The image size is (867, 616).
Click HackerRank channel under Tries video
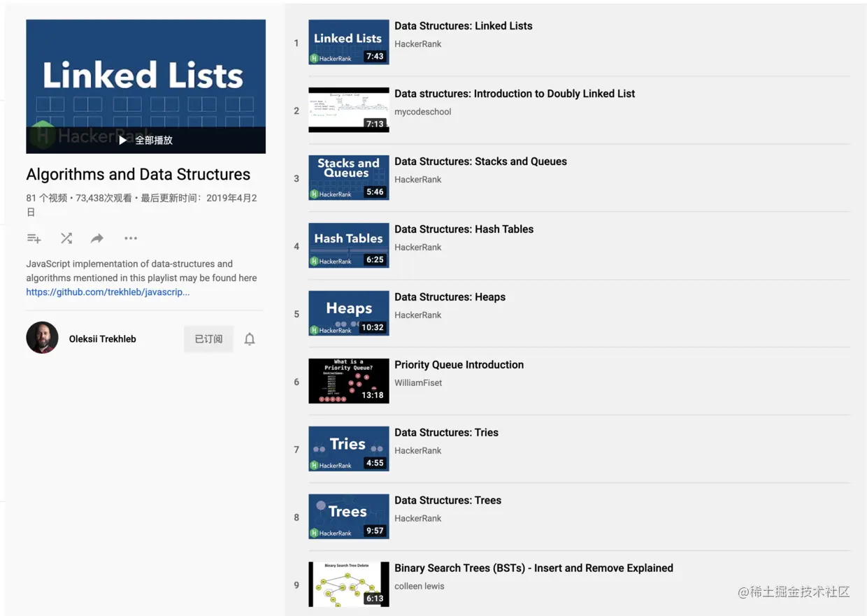point(418,451)
